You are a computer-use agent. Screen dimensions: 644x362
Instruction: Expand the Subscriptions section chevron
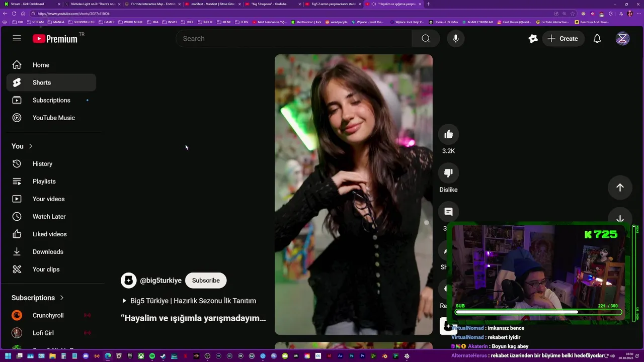pyautogui.click(x=62, y=298)
